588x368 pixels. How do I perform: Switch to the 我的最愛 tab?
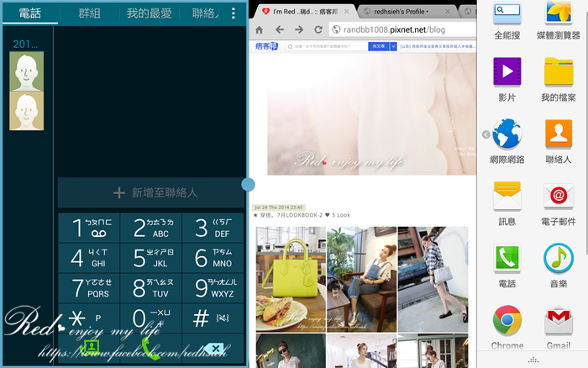pyautogui.click(x=150, y=13)
